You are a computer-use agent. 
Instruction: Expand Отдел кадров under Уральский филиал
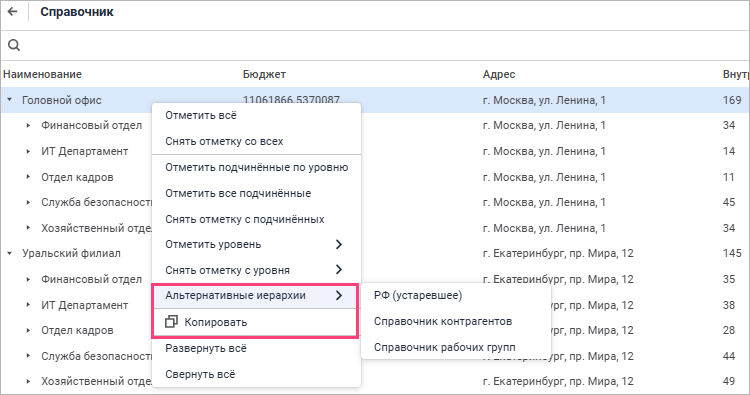28,330
